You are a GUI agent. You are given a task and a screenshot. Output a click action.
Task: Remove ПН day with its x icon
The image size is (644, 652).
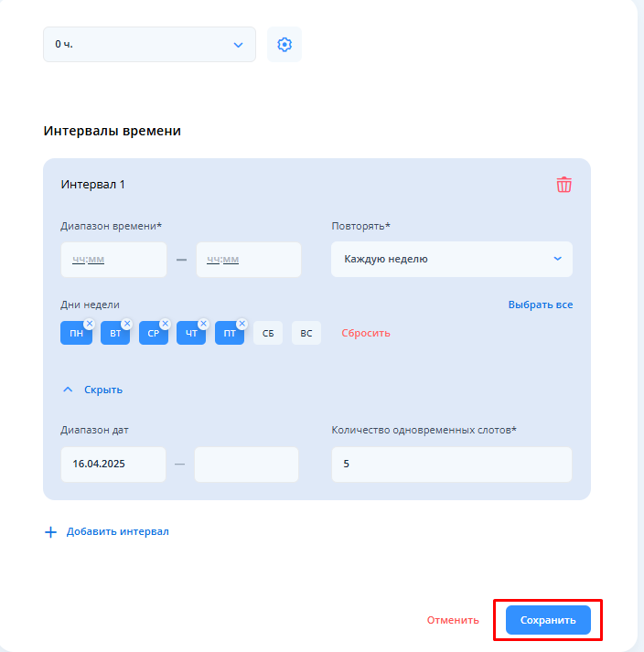(x=89, y=324)
